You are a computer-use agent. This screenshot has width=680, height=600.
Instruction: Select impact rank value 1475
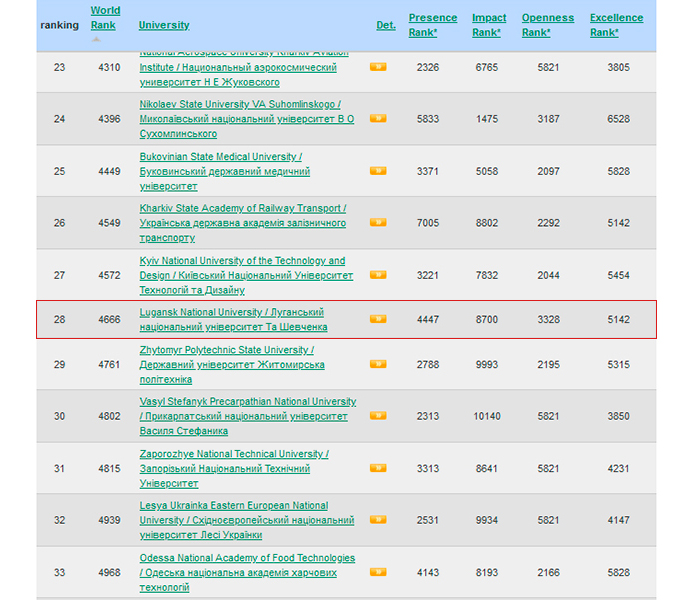[x=487, y=119]
